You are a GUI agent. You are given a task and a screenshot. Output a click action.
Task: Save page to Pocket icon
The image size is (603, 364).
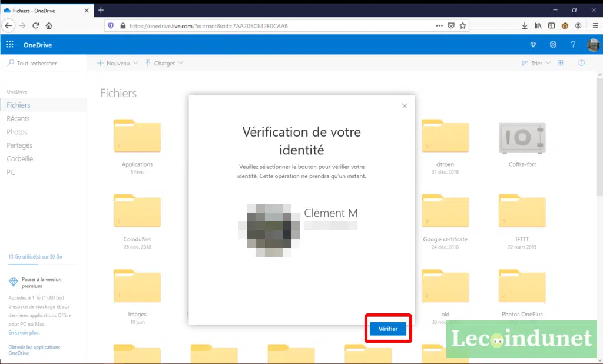[x=451, y=26]
